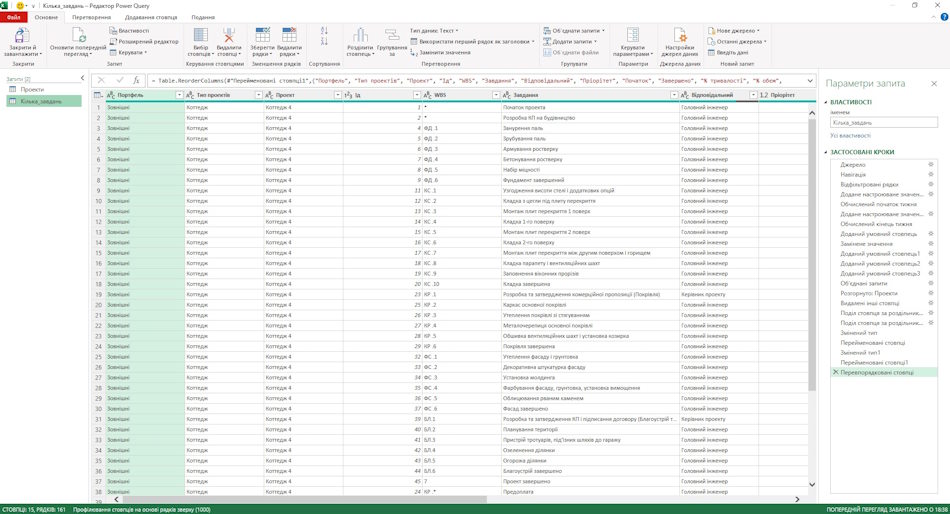This screenshot has width=950, height=514.
Task: Click the Видалити рядки icon
Action: [x=289, y=35]
